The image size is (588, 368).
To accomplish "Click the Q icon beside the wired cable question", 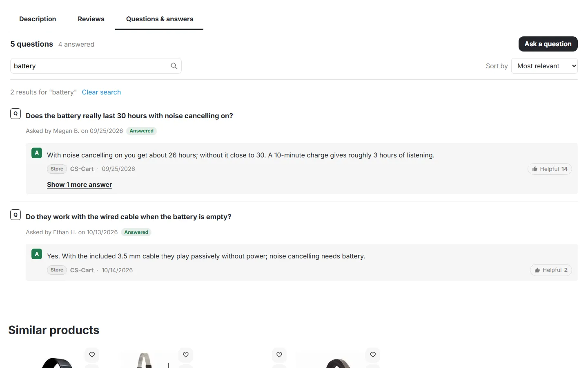I will (16, 215).
